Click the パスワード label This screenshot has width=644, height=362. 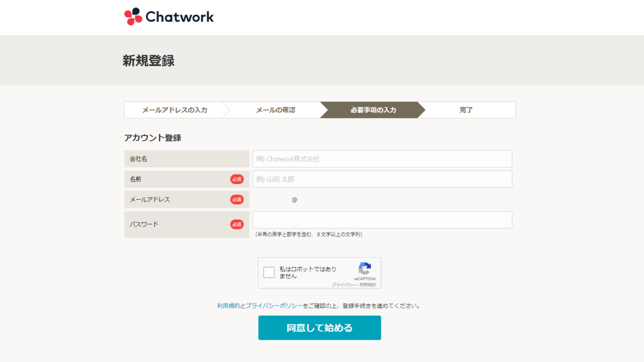[x=144, y=224]
